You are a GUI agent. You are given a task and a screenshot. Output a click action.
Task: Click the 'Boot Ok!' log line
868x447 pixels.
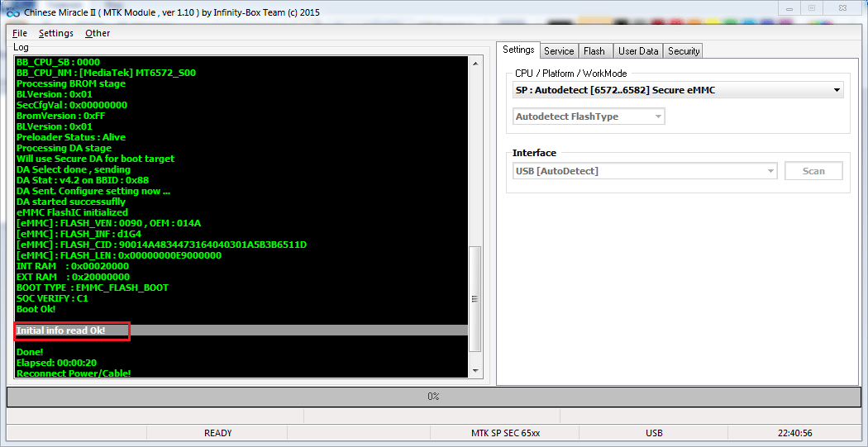36,309
